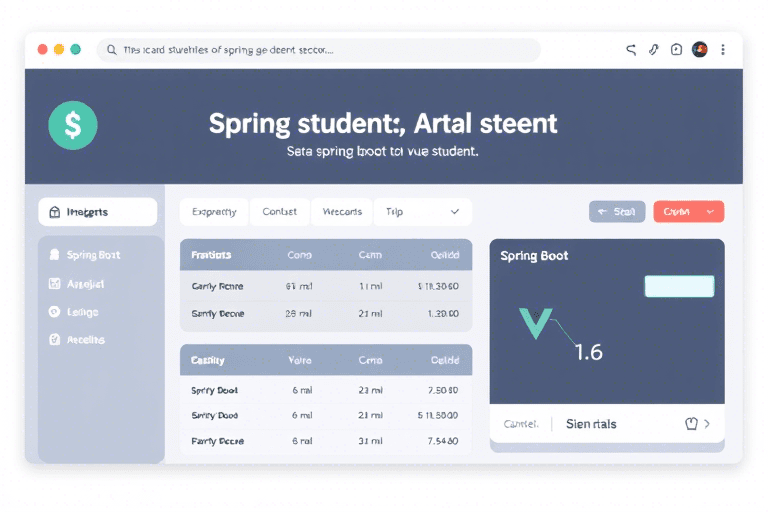Click the browser address bar field
Screen dimensions: 768x512
coord(320,49)
